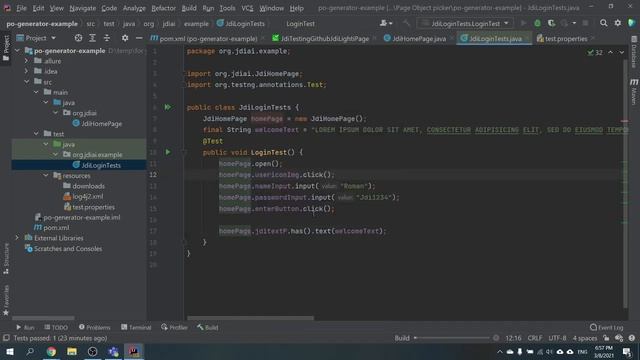The height and width of the screenshot is (360, 640).
Task: Open the VCS menu
Action: point(247,8)
